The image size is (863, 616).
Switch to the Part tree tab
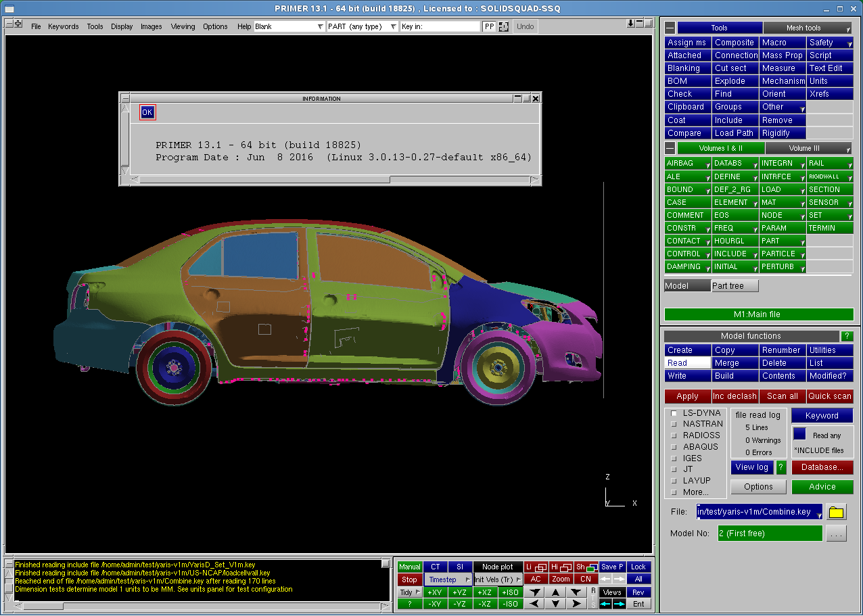(x=734, y=286)
